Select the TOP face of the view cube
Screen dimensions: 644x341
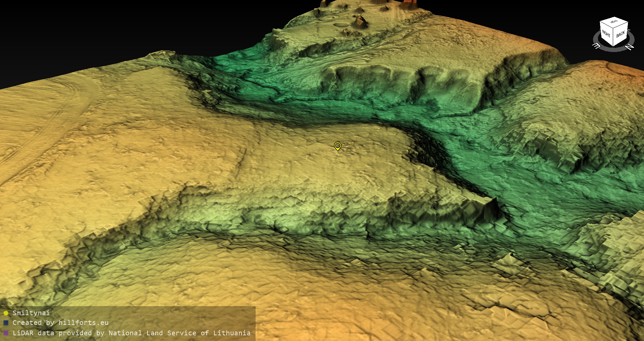point(614,23)
